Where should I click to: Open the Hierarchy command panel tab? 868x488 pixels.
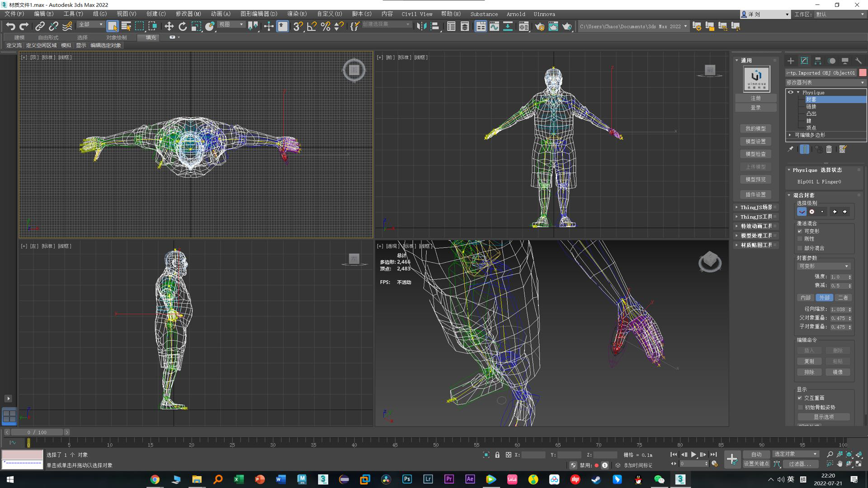818,61
